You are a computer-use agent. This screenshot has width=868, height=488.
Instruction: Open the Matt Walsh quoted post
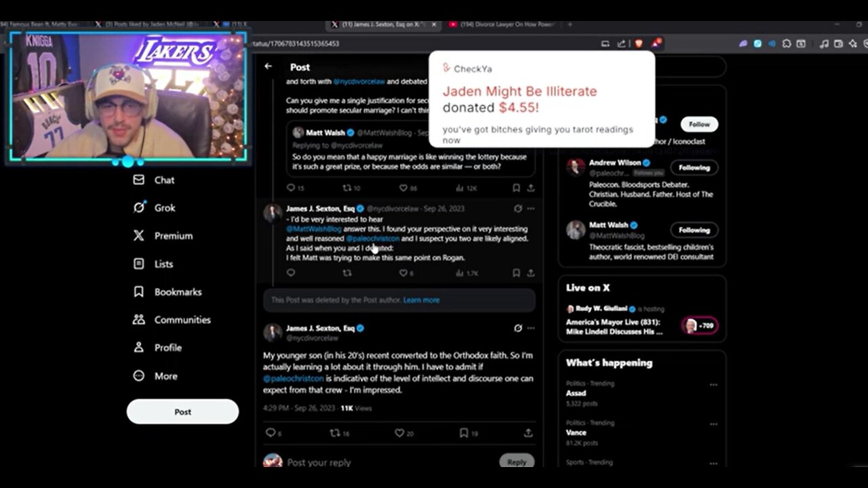coord(410,148)
